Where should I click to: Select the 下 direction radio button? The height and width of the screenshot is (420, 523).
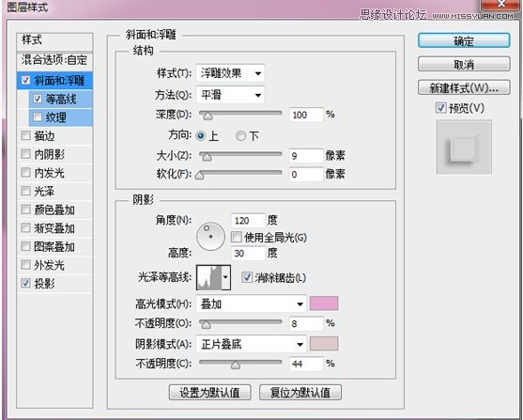pyautogui.click(x=240, y=136)
